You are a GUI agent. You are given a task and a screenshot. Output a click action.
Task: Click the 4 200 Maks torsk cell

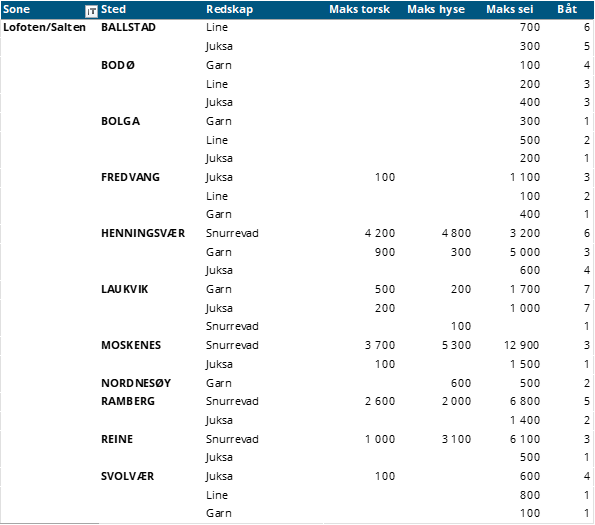coord(380,233)
